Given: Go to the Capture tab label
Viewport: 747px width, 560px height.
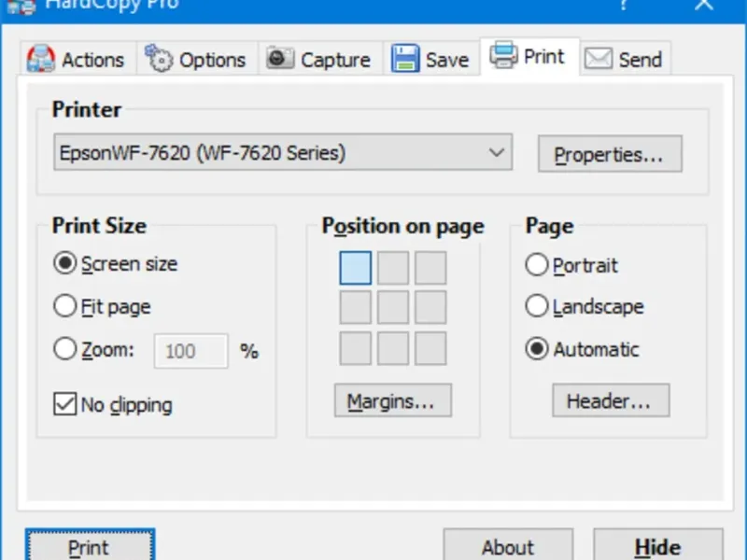Looking at the screenshot, I should pyautogui.click(x=335, y=60).
